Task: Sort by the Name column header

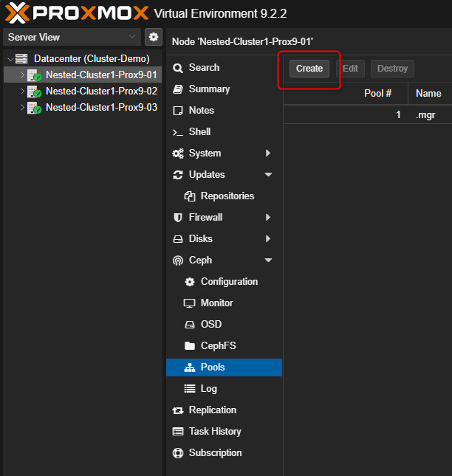Action: (430, 94)
